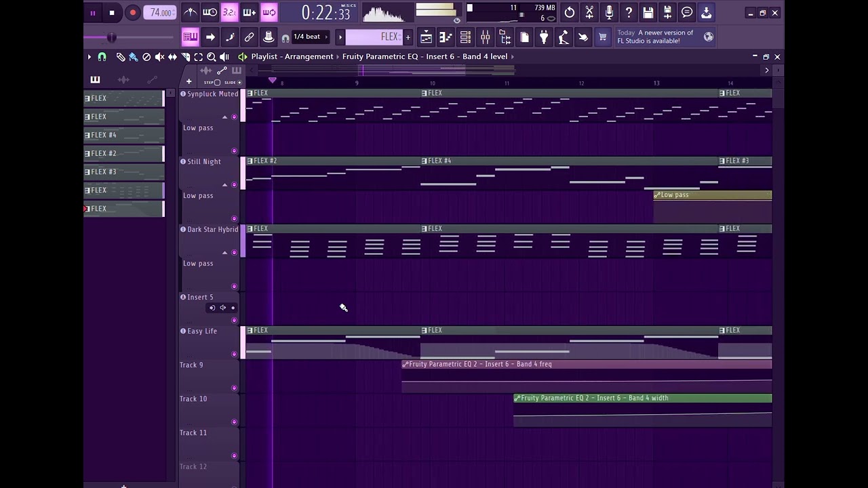Open help with question mark icon
The width and height of the screenshot is (868, 488).
point(629,12)
